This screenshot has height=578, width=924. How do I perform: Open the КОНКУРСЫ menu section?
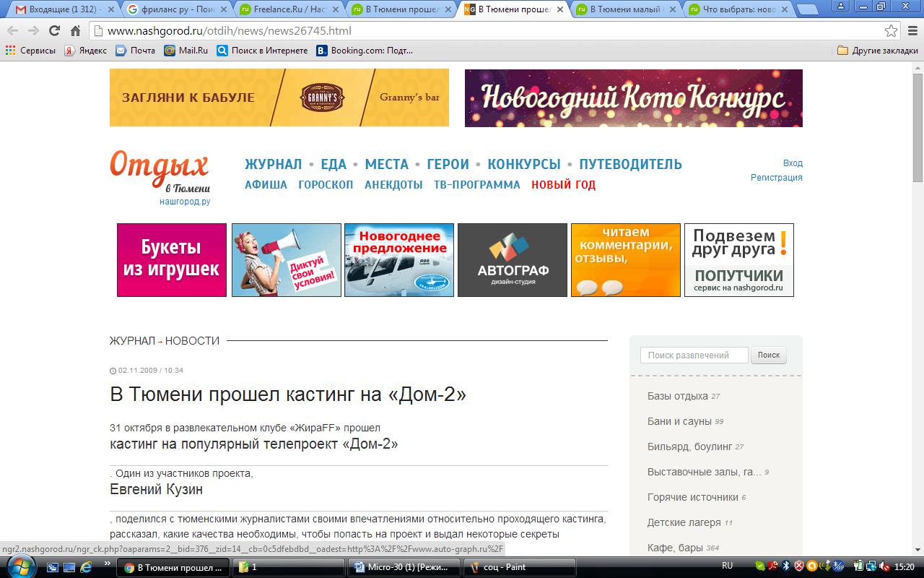pyautogui.click(x=524, y=164)
